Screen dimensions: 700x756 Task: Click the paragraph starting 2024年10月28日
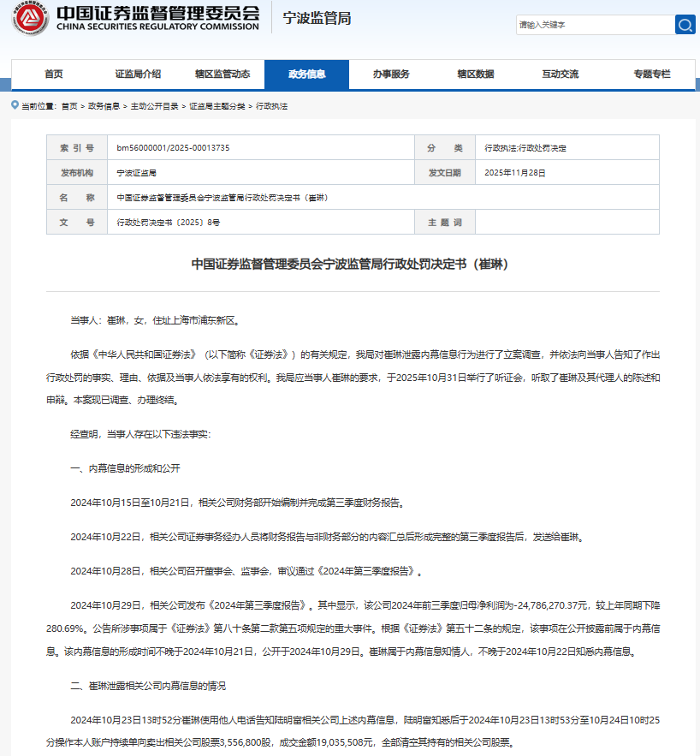[x=247, y=571]
